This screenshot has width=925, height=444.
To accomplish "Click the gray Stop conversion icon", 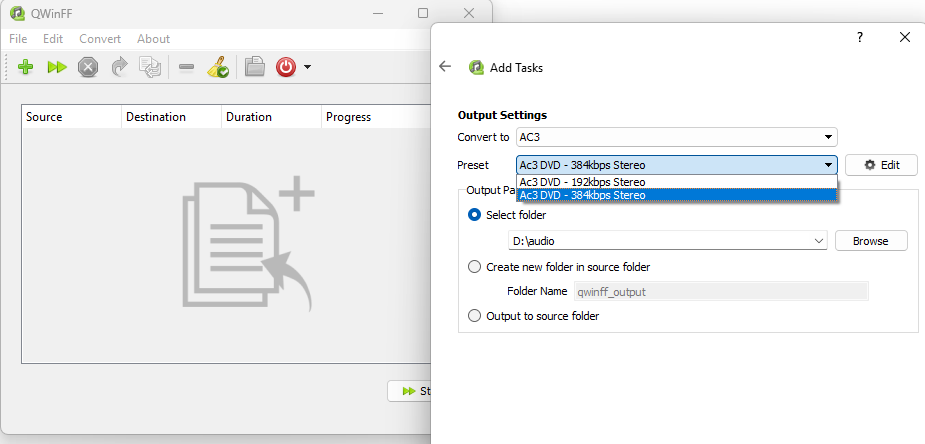I will 88,67.
